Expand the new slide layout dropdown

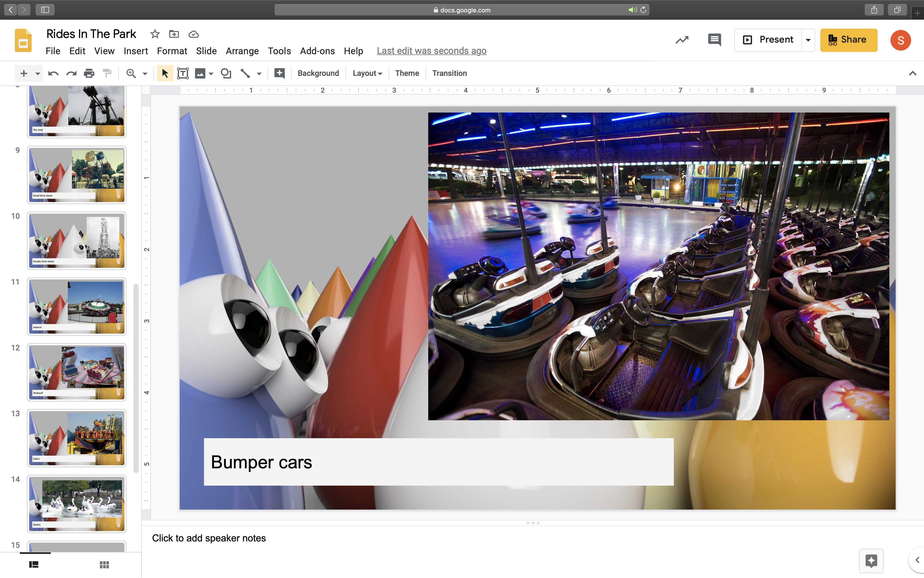tap(37, 73)
